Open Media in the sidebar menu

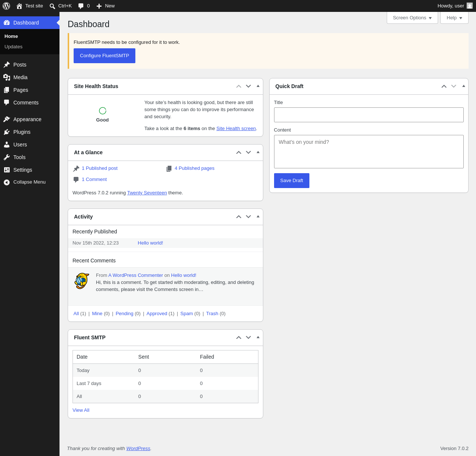tap(30, 77)
